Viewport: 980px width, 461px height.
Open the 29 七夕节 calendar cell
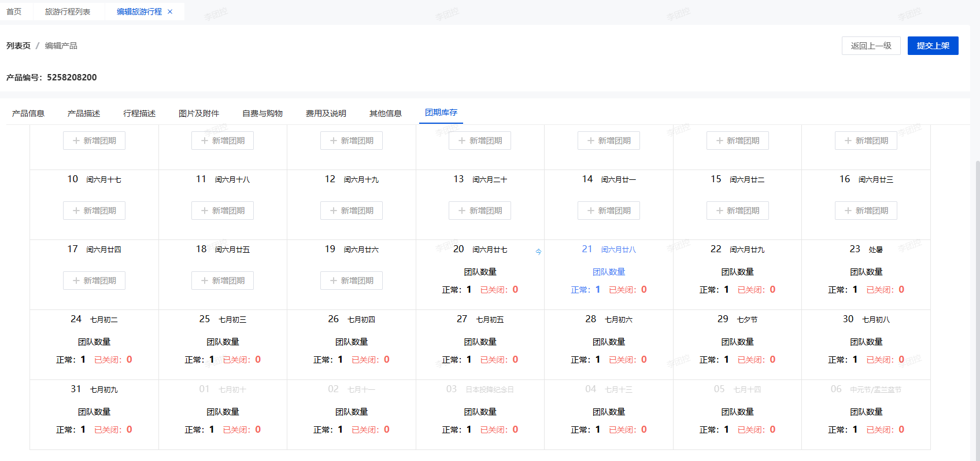coord(737,345)
